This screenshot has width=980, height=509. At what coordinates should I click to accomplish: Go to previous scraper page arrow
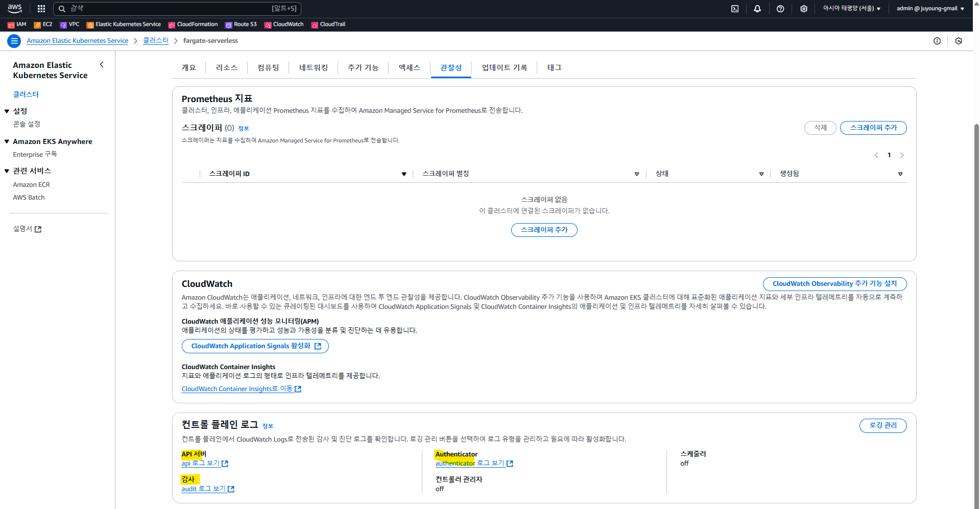(876, 155)
